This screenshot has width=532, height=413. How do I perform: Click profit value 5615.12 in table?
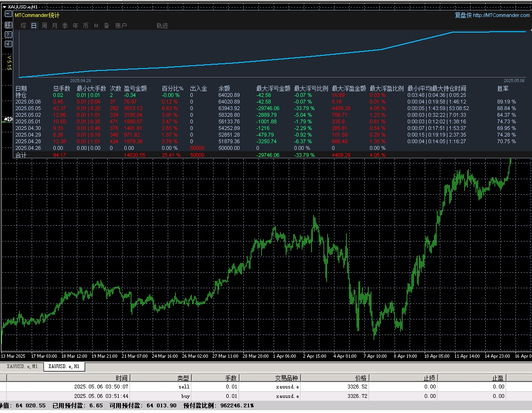(133, 108)
